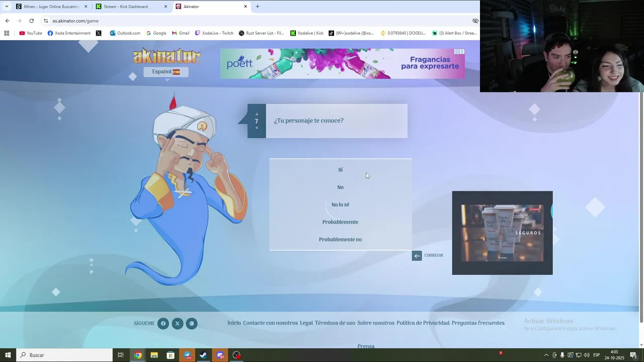This screenshot has height=362, width=644.
Task: Click the crossed-eye tracking icon in address bar
Action: 475,21
